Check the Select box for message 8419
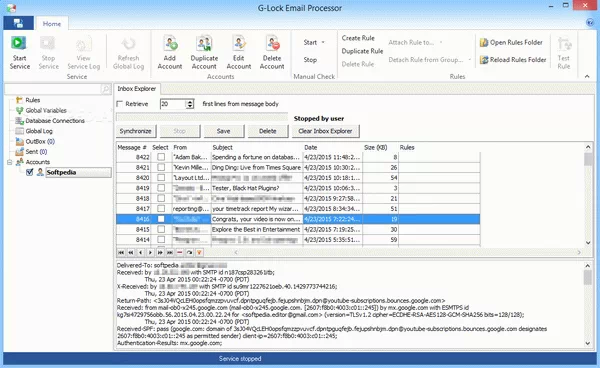The image size is (600, 368). (161, 188)
